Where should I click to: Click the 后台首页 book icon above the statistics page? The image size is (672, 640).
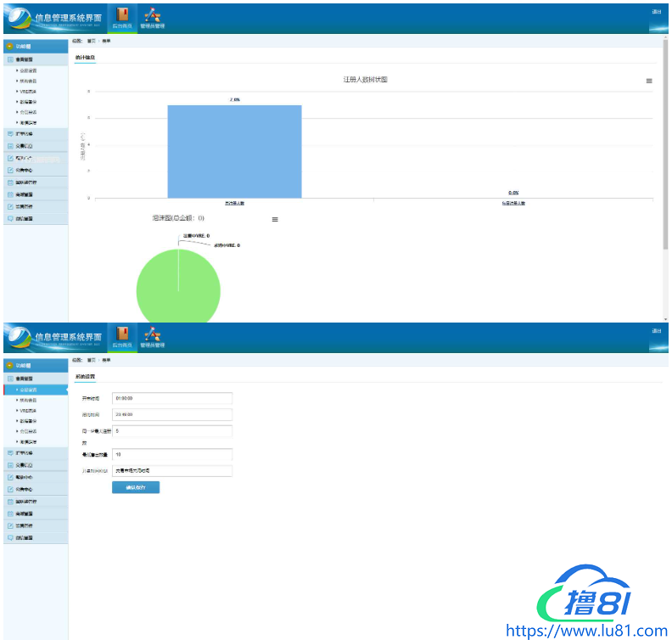[x=122, y=17]
